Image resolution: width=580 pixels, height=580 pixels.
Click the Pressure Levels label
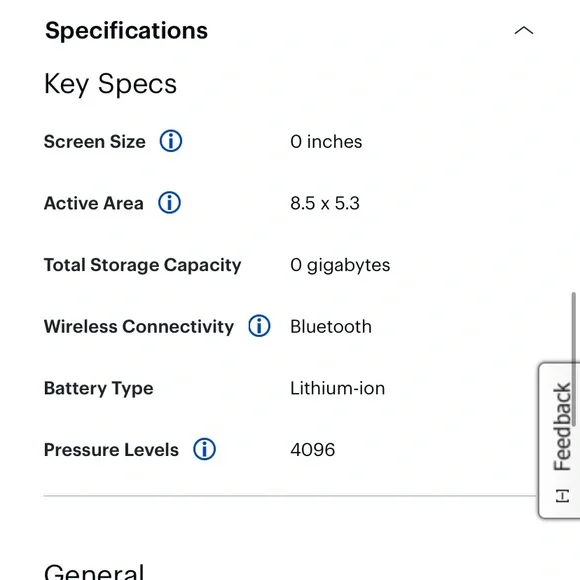click(111, 450)
